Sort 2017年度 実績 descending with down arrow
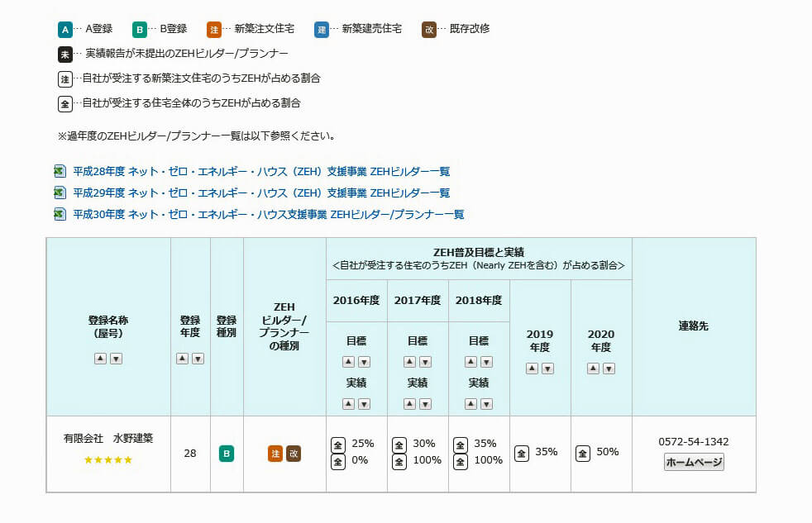This screenshot has height=523, width=812. (x=425, y=404)
